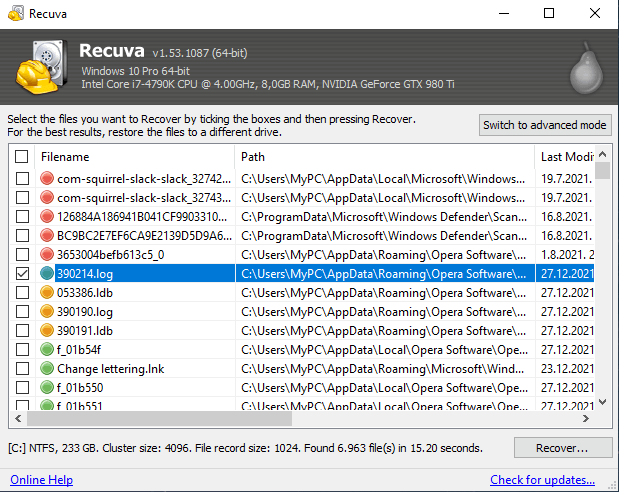Open the Online Help link

tap(41, 480)
